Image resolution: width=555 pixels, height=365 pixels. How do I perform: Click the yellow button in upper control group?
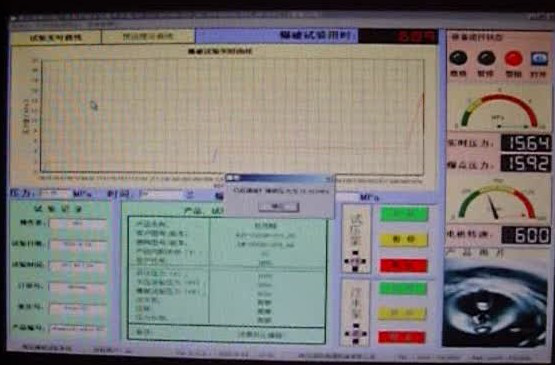403,240
